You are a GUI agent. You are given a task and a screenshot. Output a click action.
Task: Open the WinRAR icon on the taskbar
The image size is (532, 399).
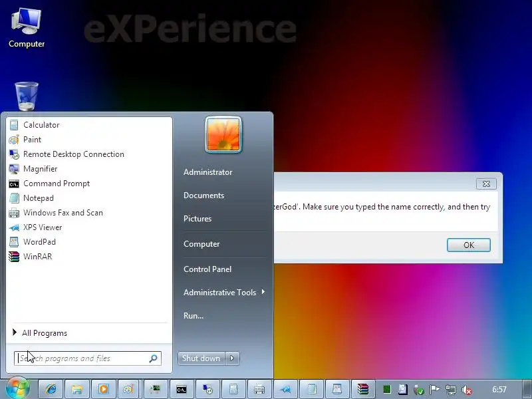click(x=362, y=389)
